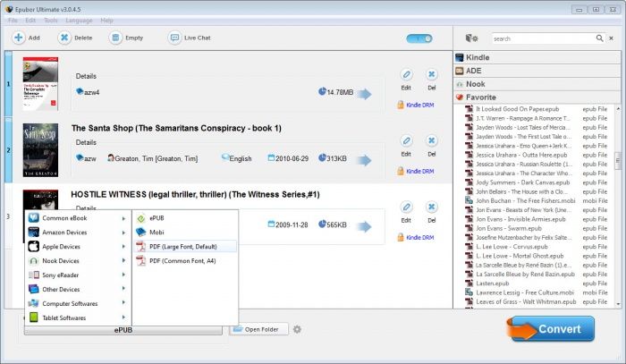The height and width of the screenshot is (364, 626).
Task: Open the Language menu
Action: pos(79,21)
